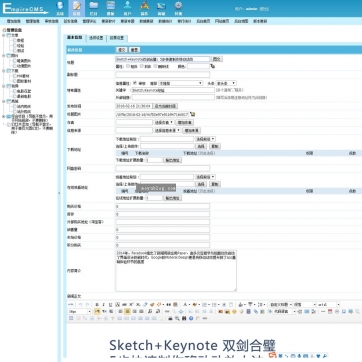362x362 pixels.
Task: Open the 信息 notepad-and-pencil icon in header
Action: click(77, 8)
